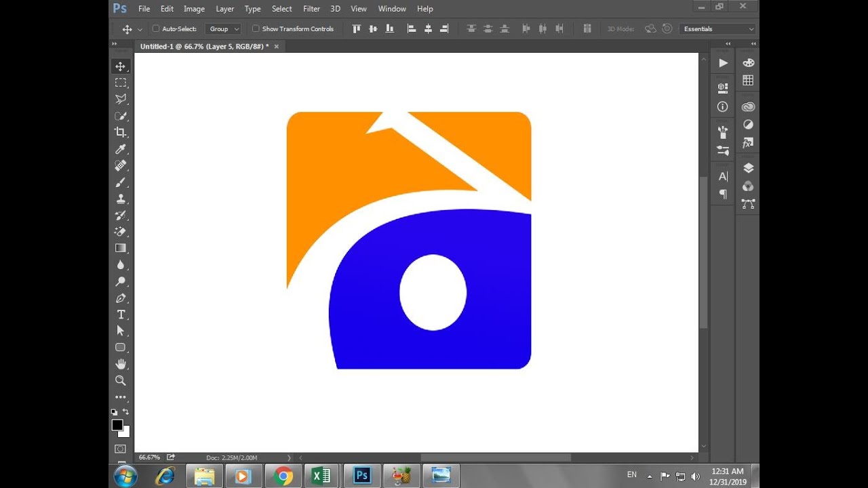Select the Dodge tool
868x488 pixels.
point(121,281)
